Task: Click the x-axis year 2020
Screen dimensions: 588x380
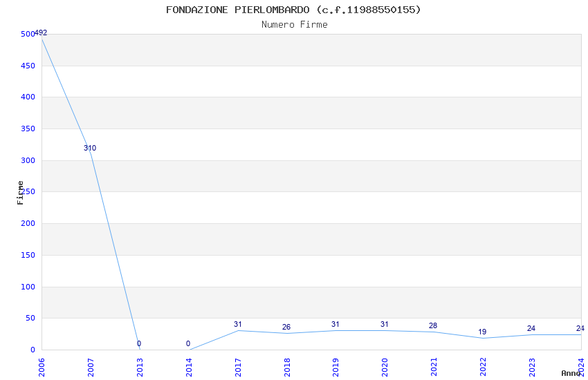Action: (x=385, y=367)
